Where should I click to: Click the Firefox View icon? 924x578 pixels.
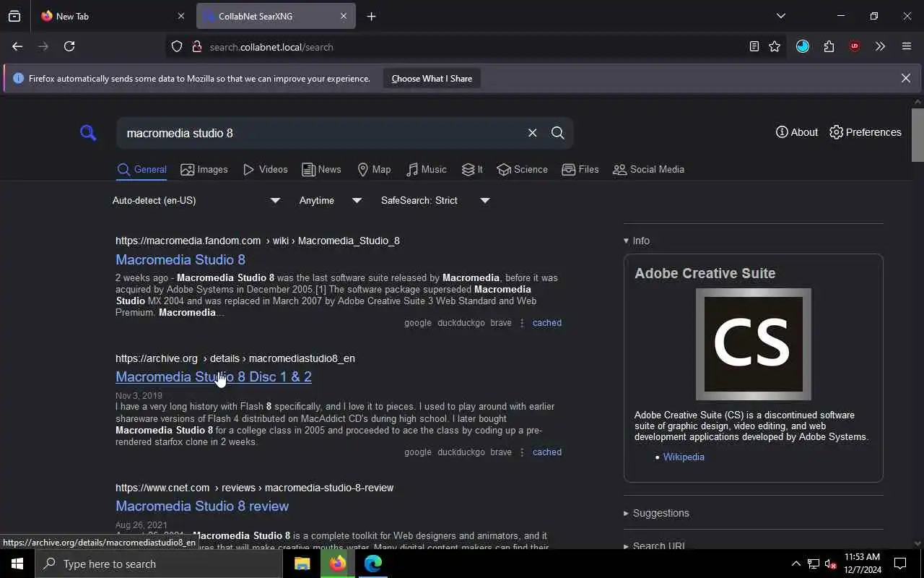pos(14,16)
